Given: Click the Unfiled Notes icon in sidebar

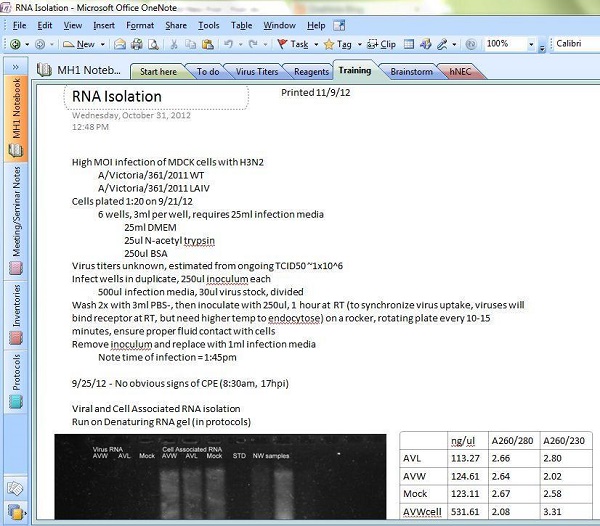Looking at the screenshot, I should click(15, 488).
